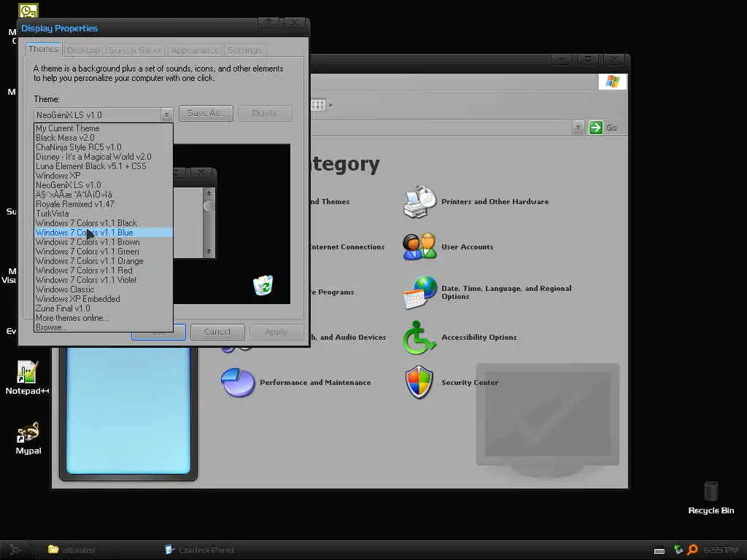Select Windows 7 Colors v1.1 Green

[x=104, y=252]
